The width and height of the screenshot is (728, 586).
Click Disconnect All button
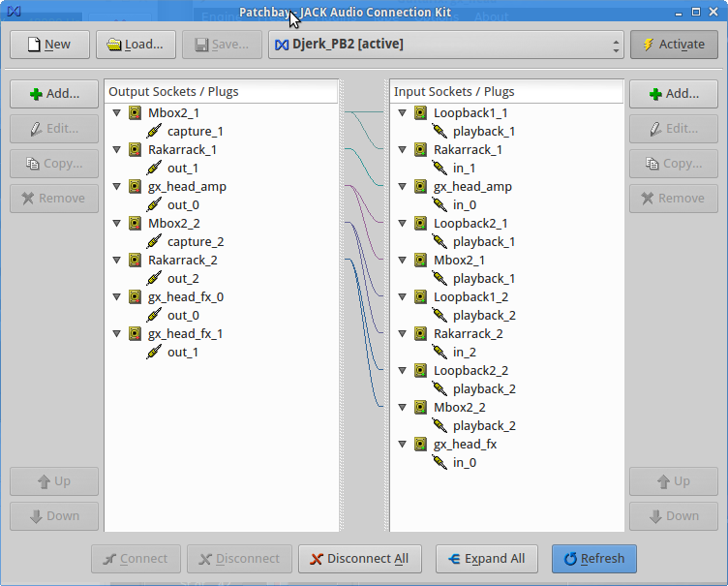(360, 559)
